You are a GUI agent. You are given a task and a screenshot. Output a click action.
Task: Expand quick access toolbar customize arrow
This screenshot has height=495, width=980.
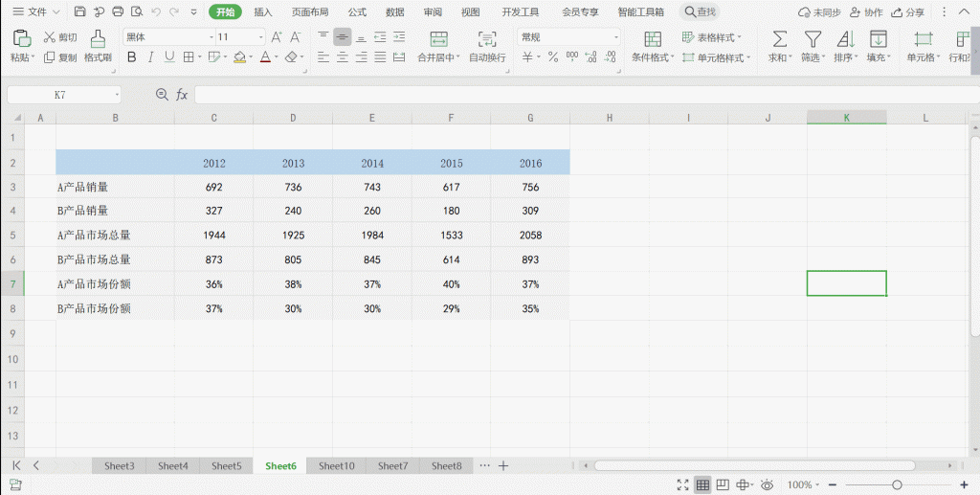(193, 11)
